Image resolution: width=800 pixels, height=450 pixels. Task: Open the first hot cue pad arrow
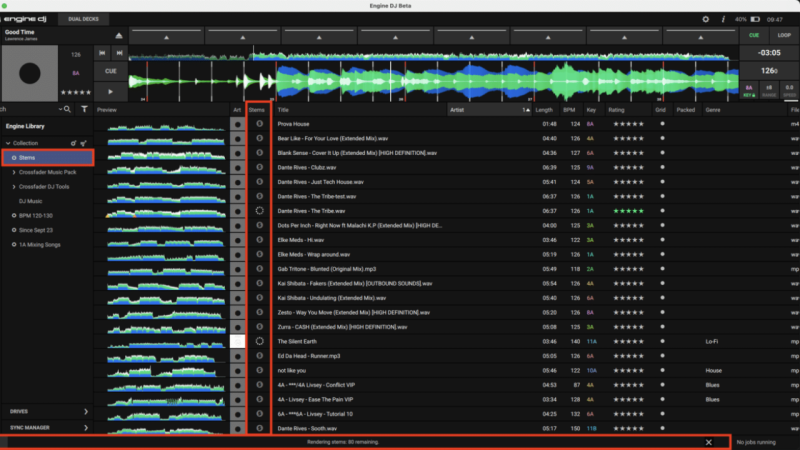coord(166,37)
